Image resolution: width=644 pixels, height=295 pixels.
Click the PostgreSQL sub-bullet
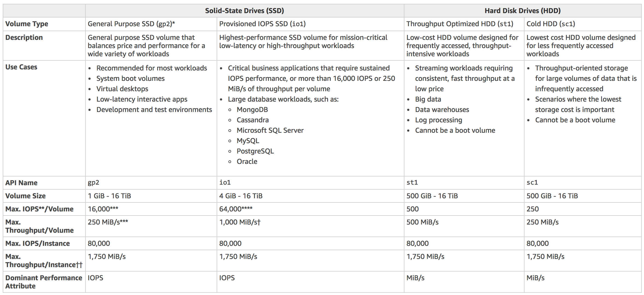tap(255, 151)
